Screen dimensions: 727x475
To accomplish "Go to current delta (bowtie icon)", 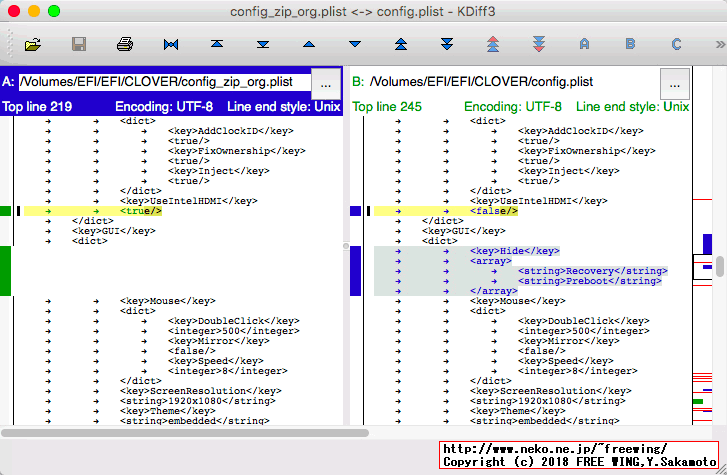I will point(171,45).
